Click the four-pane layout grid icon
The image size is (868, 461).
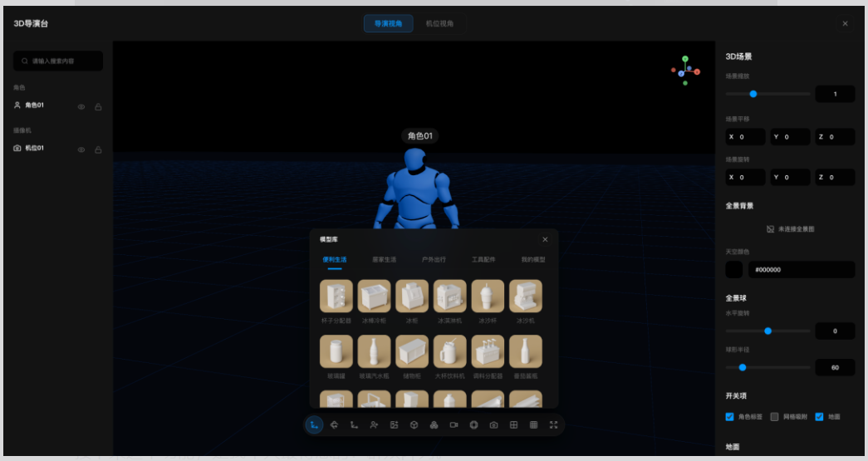[513, 425]
